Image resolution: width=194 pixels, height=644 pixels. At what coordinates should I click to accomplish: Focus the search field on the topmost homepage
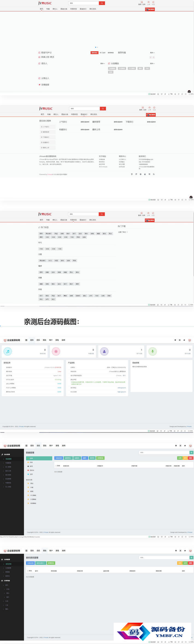tap(84, 3)
